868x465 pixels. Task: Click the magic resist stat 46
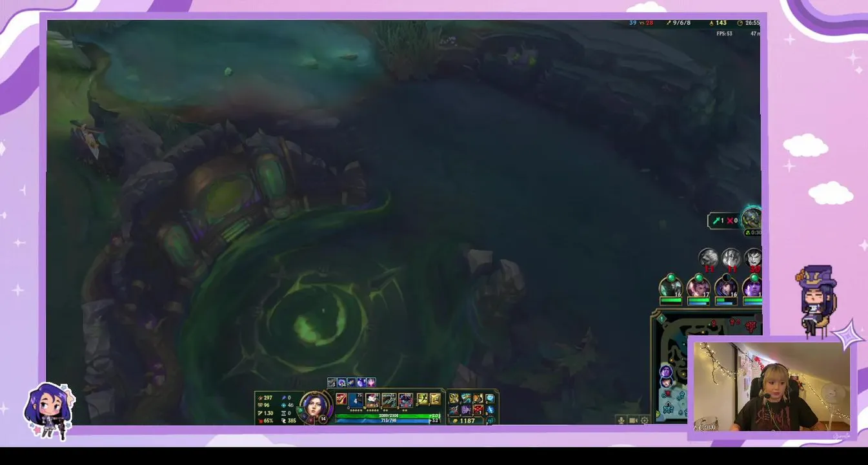[x=288, y=406]
